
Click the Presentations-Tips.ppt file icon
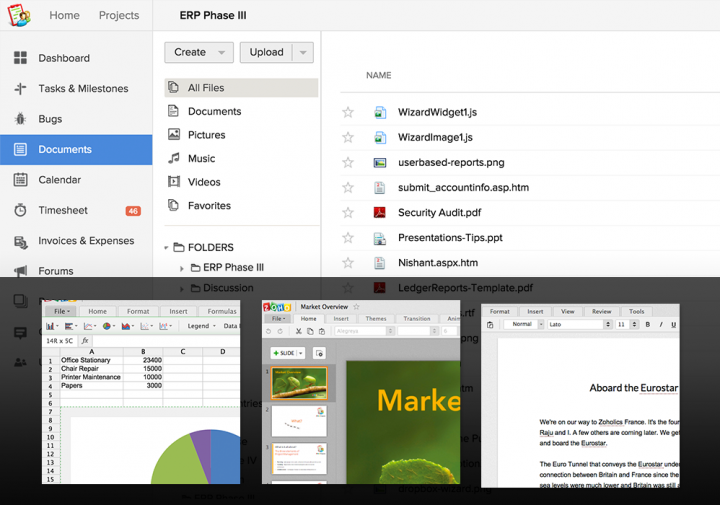[x=379, y=238]
